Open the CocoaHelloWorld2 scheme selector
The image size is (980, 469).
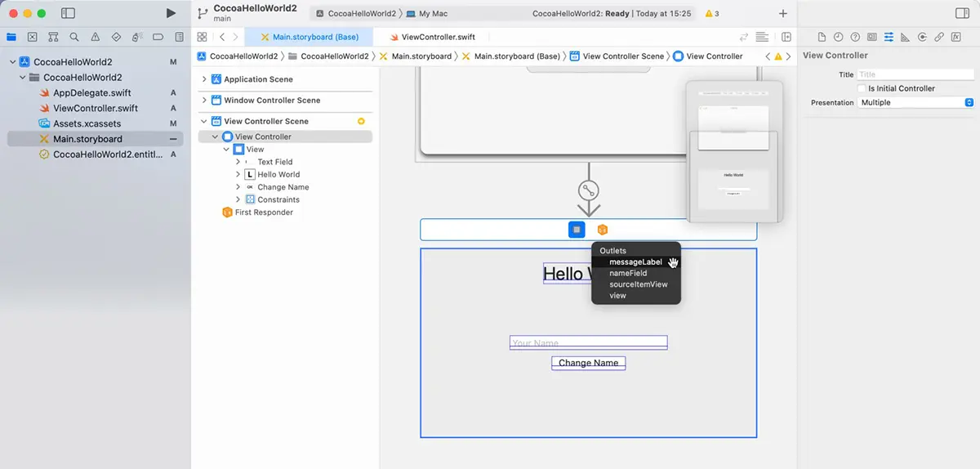pyautogui.click(x=355, y=14)
